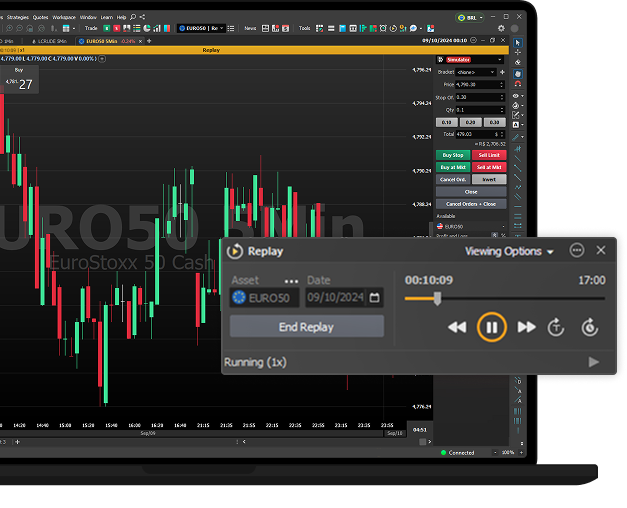Image resolution: width=627 pixels, height=508 pixels.
Task: Click the three dots beside Asset label
Action: point(291,282)
